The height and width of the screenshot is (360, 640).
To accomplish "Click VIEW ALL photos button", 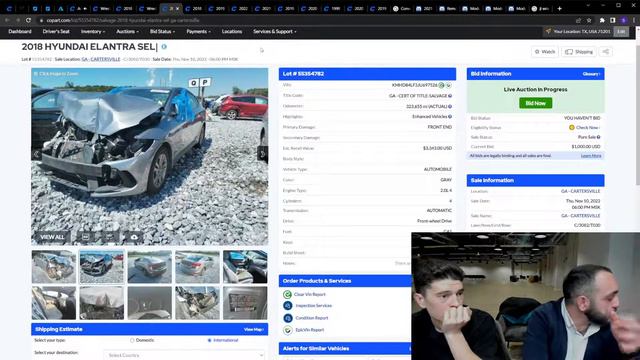I will coord(52,237).
